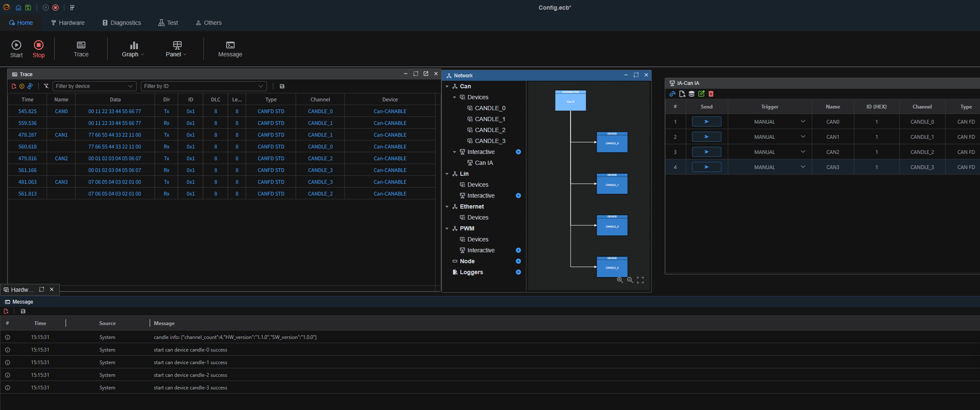980x410 pixels.
Task: Save the trace using the floppy disk icon
Action: click(282, 86)
